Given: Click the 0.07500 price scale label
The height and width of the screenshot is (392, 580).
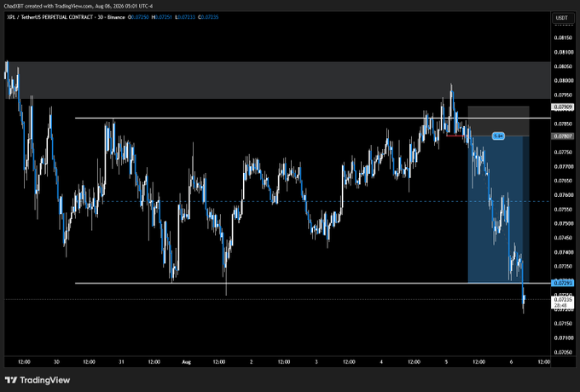Looking at the screenshot, I should pyautogui.click(x=562, y=223).
